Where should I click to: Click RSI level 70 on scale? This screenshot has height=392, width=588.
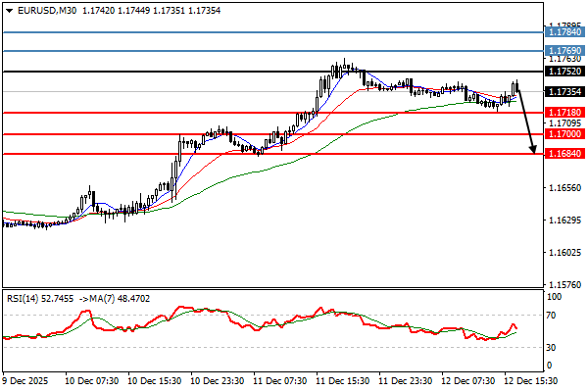tap(552, 316)
